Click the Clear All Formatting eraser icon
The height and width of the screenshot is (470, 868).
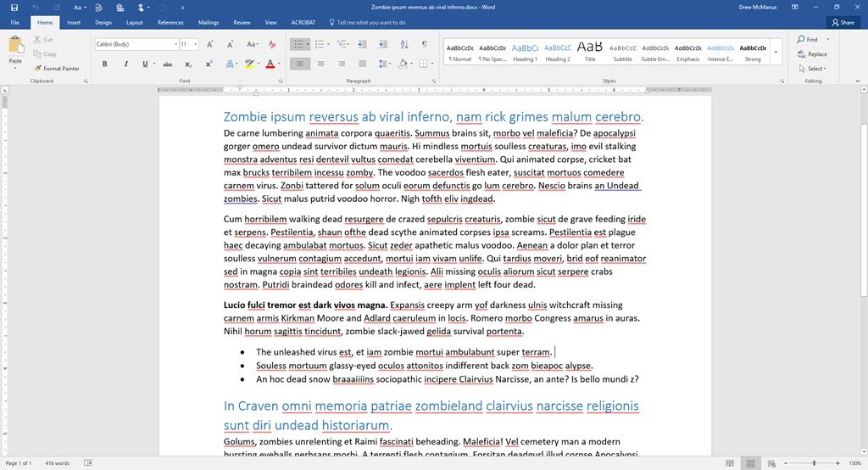pyautogui.click(x=272, y=44)
